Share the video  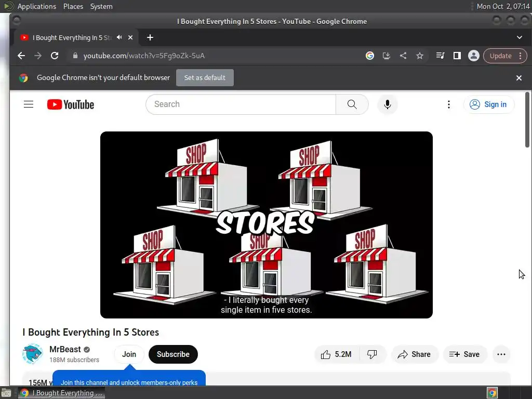click(x=414, y=354)
